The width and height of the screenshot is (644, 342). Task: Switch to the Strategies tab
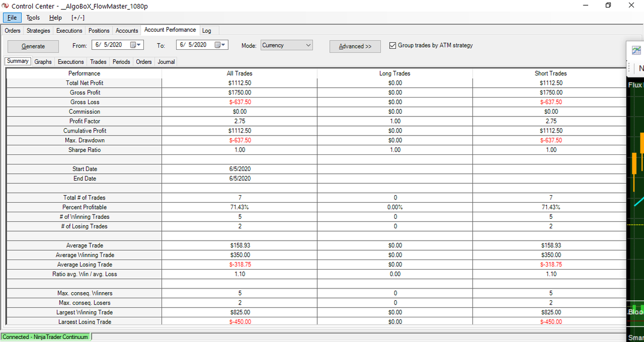[x=39, y=31]
